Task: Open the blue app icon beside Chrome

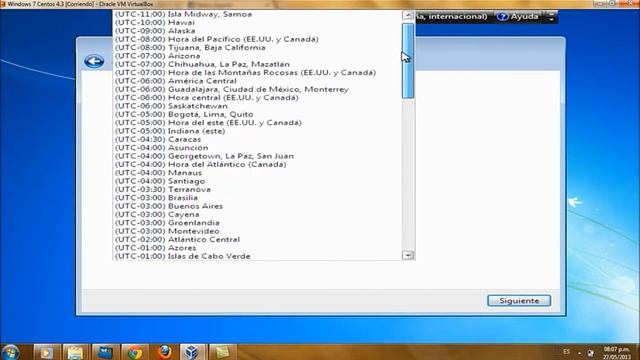Action: pos(105,352)
